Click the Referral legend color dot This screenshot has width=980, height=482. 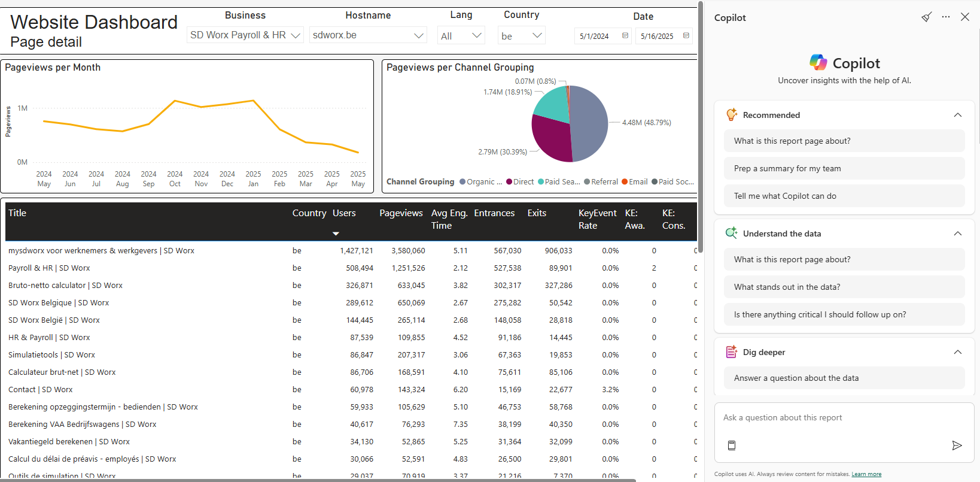[587, 182]
